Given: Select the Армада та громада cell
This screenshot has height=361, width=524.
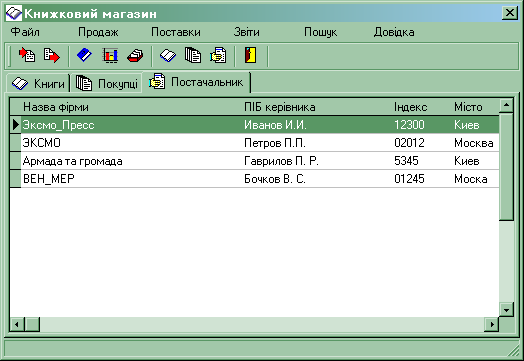Looking at the screenshot, I should click(x=132, y=161).
